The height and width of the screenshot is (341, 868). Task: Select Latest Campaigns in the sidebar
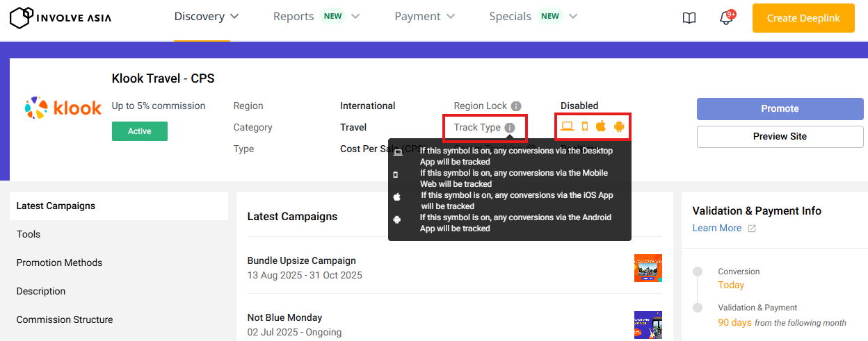[119, 206]
